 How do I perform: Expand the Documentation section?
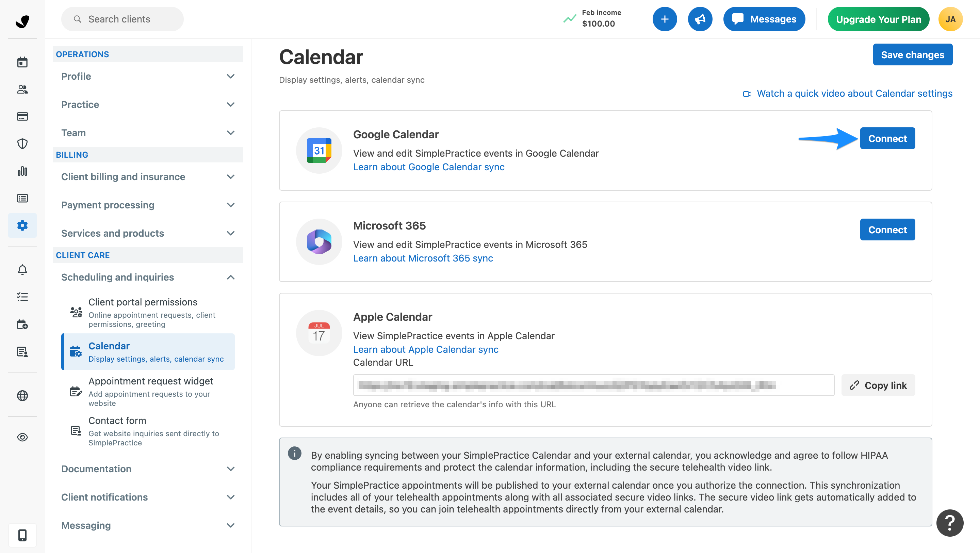[x=148, y=469]
